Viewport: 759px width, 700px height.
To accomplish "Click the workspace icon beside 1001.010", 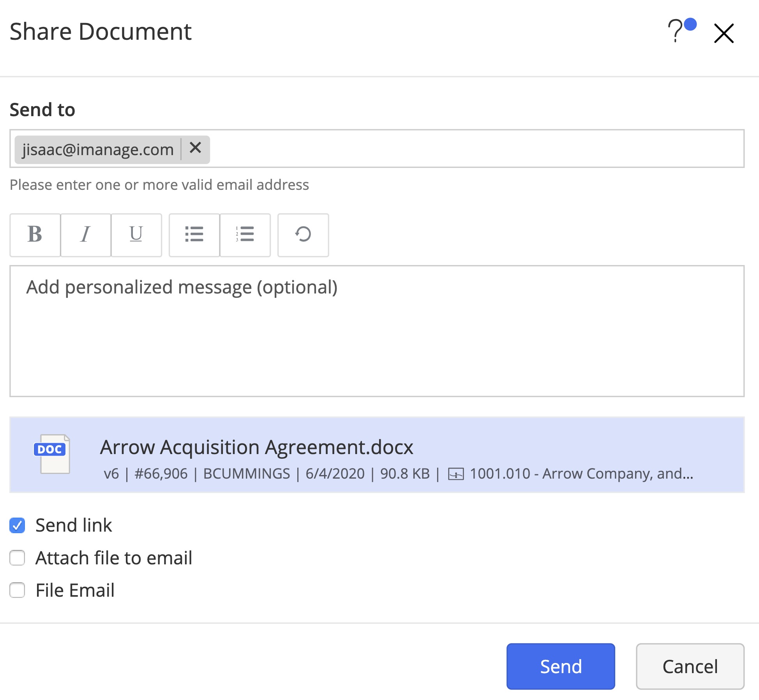I will point(455,474).
